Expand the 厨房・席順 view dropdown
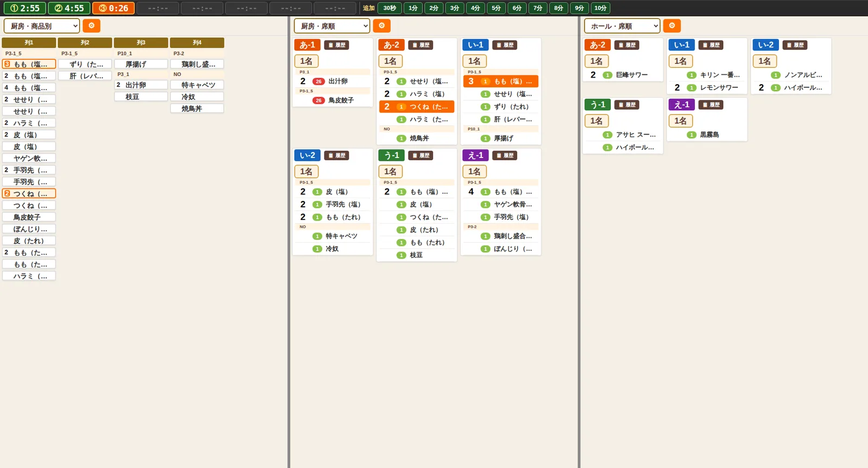The height and width of the screenshot is (468, 868). (332, 26)
